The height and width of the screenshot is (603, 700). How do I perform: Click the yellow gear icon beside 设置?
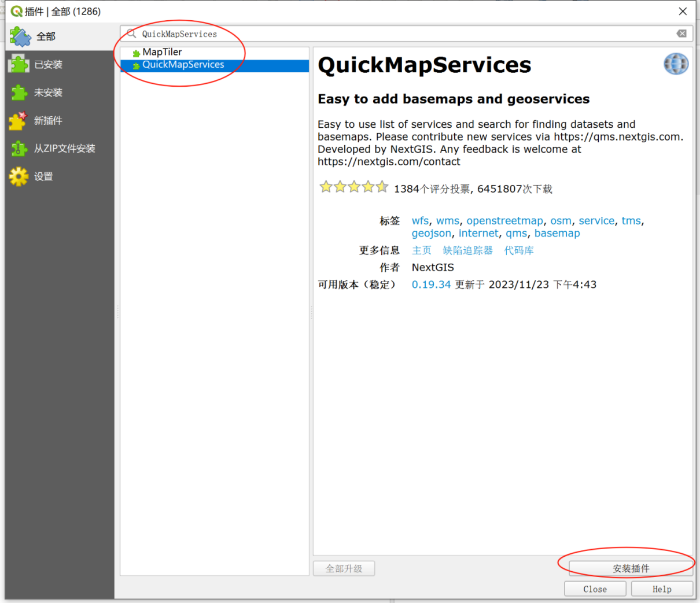pyautogui.click(x=19, y=176)
